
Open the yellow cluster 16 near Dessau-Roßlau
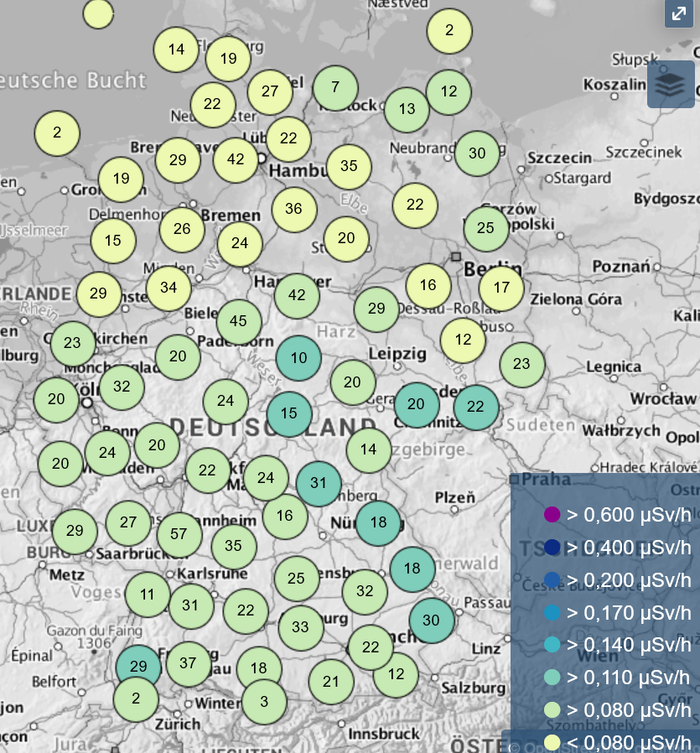[x=428, y=286]
